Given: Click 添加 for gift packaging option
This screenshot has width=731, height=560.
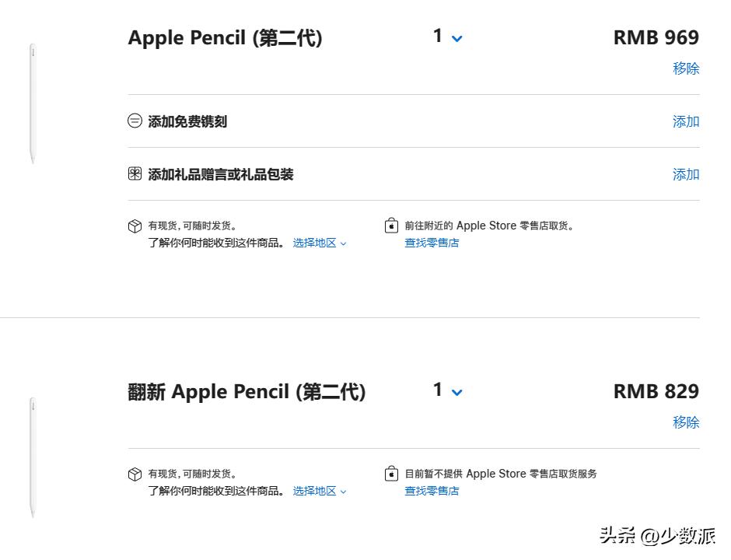Looking at the screenshot, I should click(x=685, y=174).
